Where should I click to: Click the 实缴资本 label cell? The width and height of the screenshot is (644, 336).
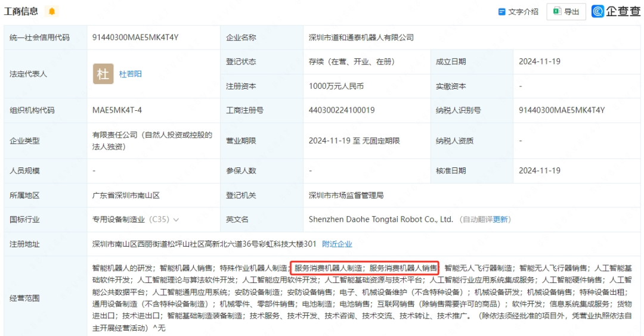tap(472, 86)
